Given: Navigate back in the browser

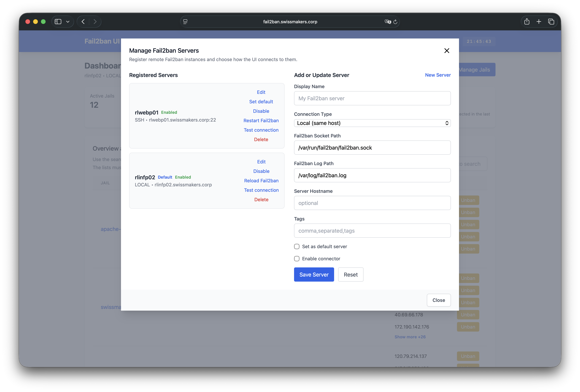Looking at the screenshot, I should click(x=83, y=21).
